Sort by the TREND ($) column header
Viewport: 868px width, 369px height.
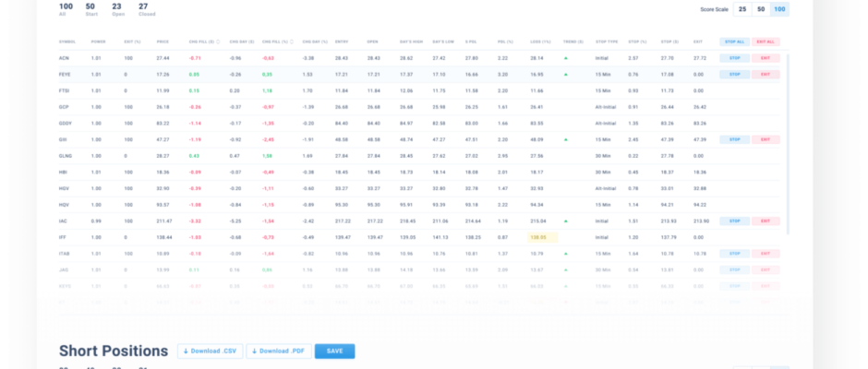click(573, 42)
